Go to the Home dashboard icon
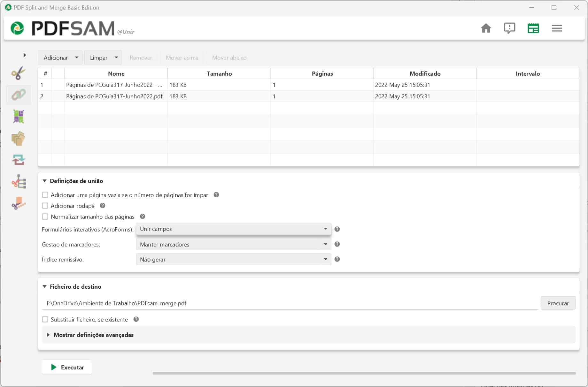588x387 pixels. [x=486, y=28]
